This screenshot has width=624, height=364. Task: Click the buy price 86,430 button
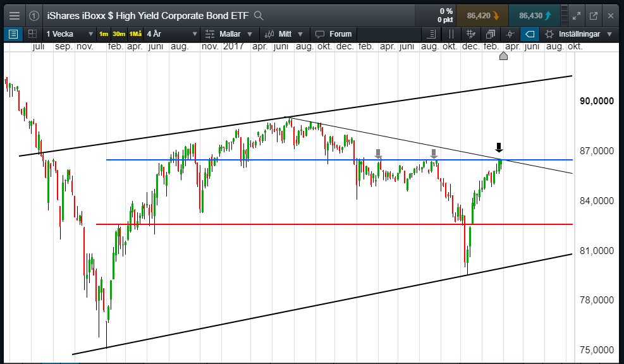click(x=534, y=16)
